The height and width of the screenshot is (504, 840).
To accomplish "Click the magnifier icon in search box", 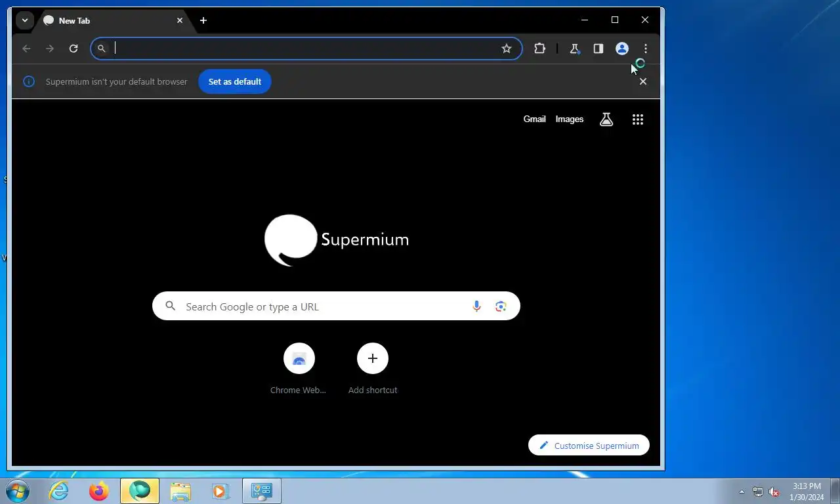I will point(171,306).
